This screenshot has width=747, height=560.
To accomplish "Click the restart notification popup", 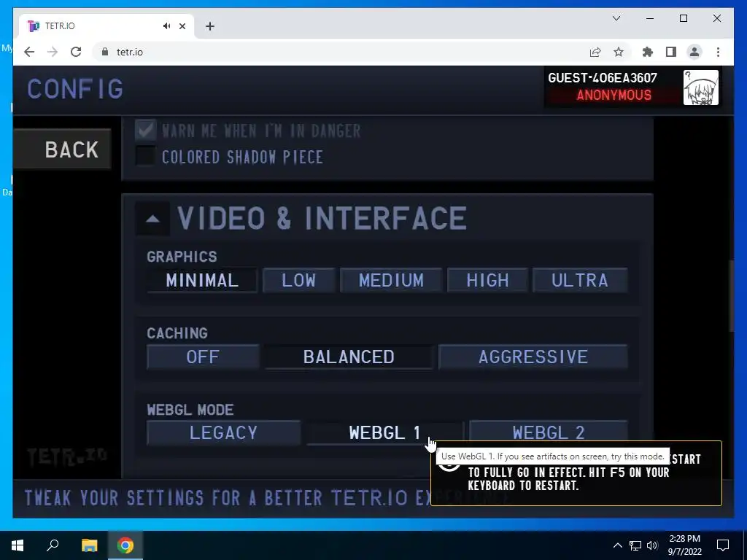I will click(576, 481).
